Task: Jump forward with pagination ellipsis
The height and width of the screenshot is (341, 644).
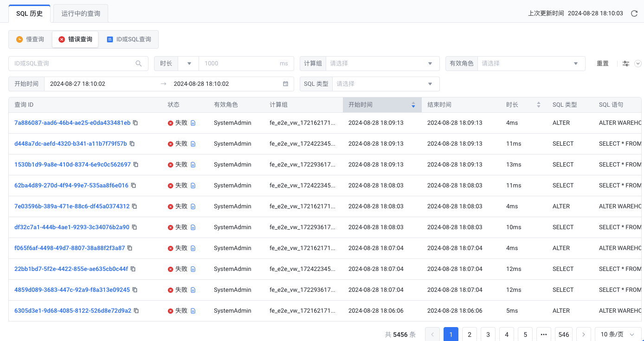Action: pyautogui.click(x=544, y=335)
